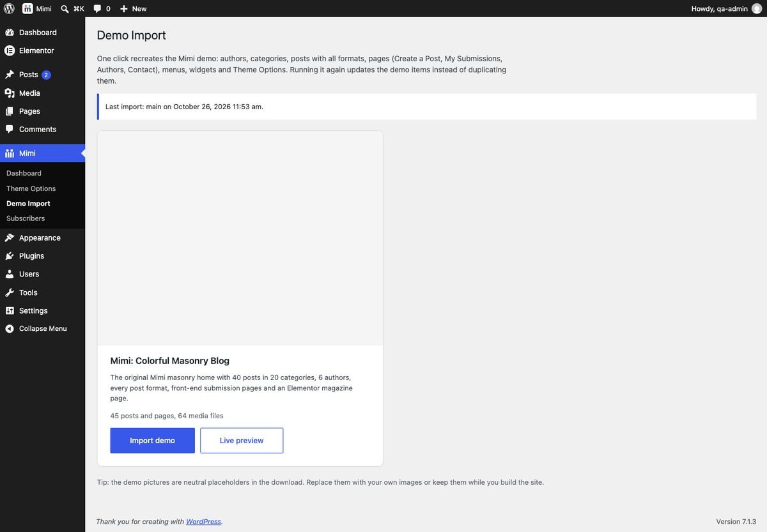Open the Subscribers submenu item
The image size is (767, 532).
(x=26, y=218)
